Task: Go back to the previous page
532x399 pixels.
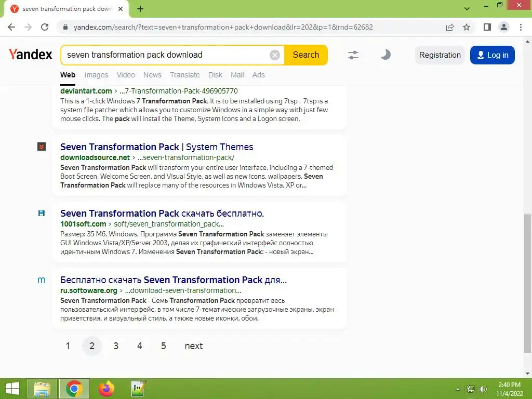Action: pos(11,27)
